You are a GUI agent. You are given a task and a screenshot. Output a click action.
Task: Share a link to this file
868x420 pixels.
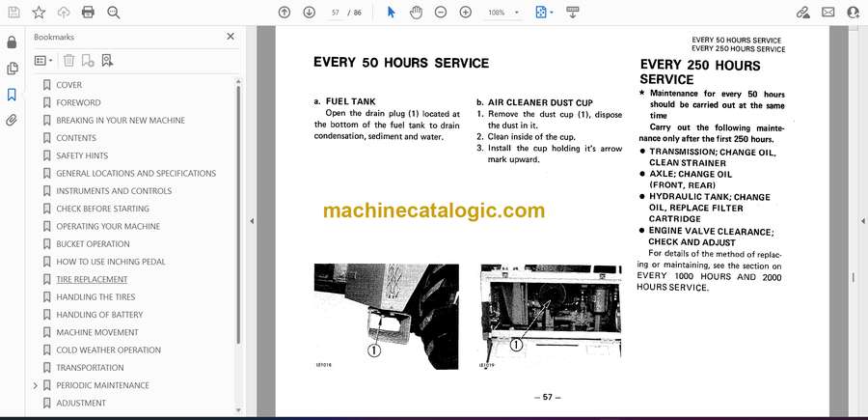pyautogui.click(x=802, y=13)
